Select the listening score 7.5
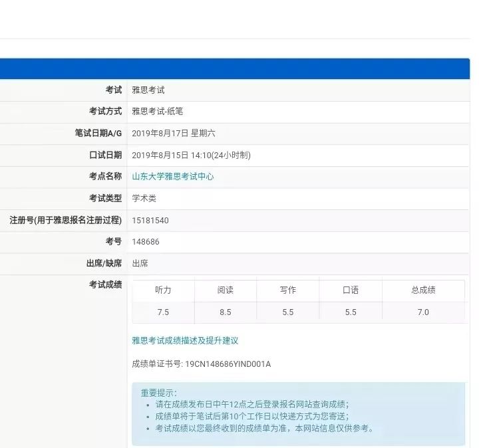The image size is (479, 448). point(163,312)
